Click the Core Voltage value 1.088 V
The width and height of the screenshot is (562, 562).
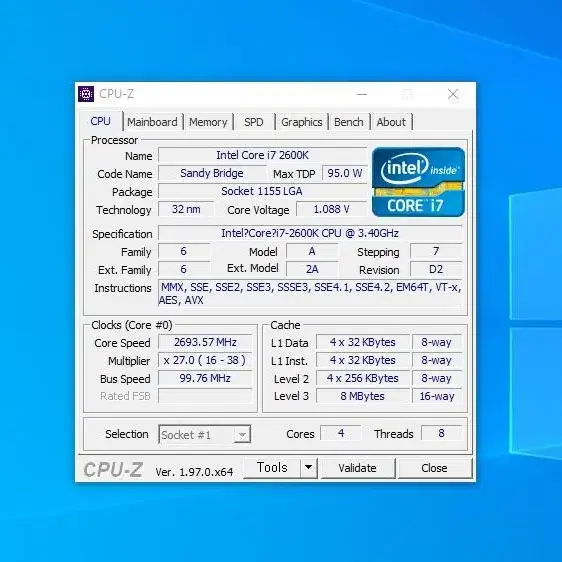tap(332, 209)
